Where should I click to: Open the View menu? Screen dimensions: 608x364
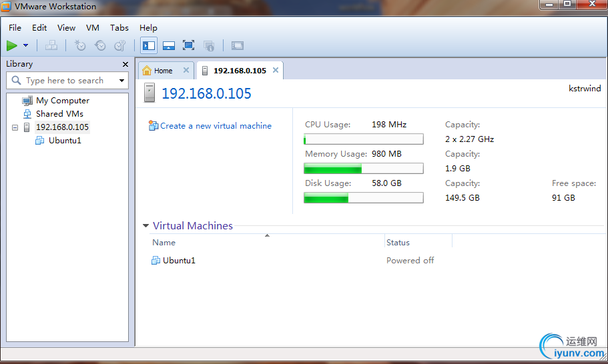click(x=66, y=28)
